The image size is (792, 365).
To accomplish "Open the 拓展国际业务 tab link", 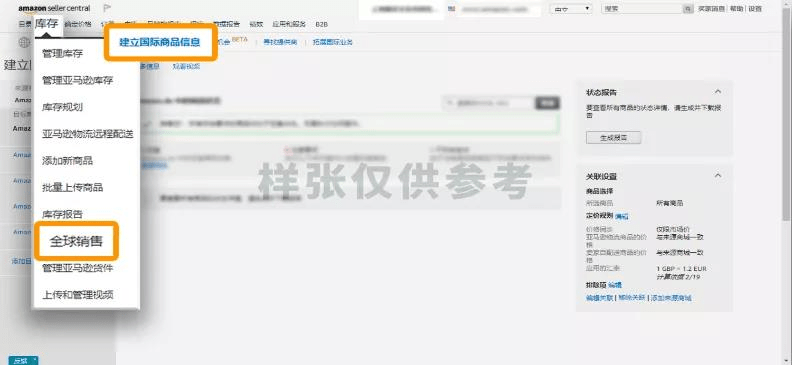I will click(332, 42).
